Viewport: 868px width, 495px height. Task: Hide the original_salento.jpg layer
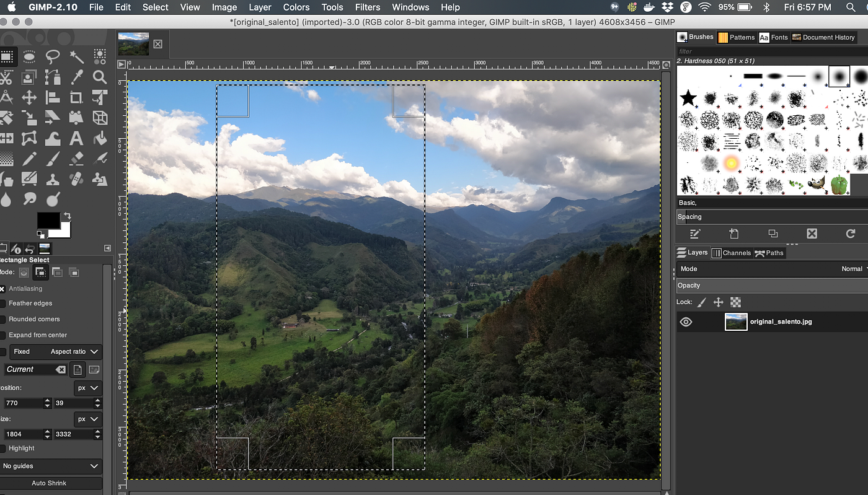pyautogui.click(x=685, y=322)
